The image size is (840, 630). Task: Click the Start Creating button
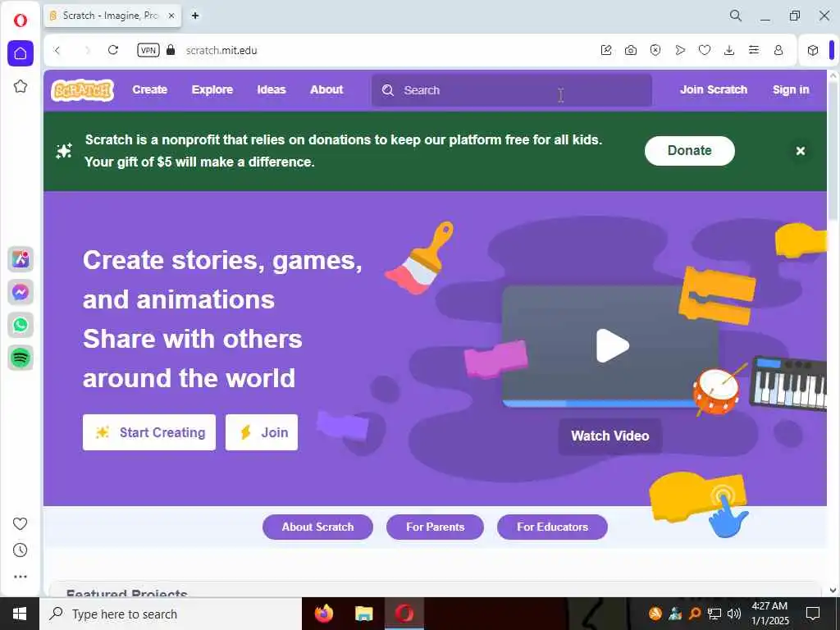(x=149, y=432)
